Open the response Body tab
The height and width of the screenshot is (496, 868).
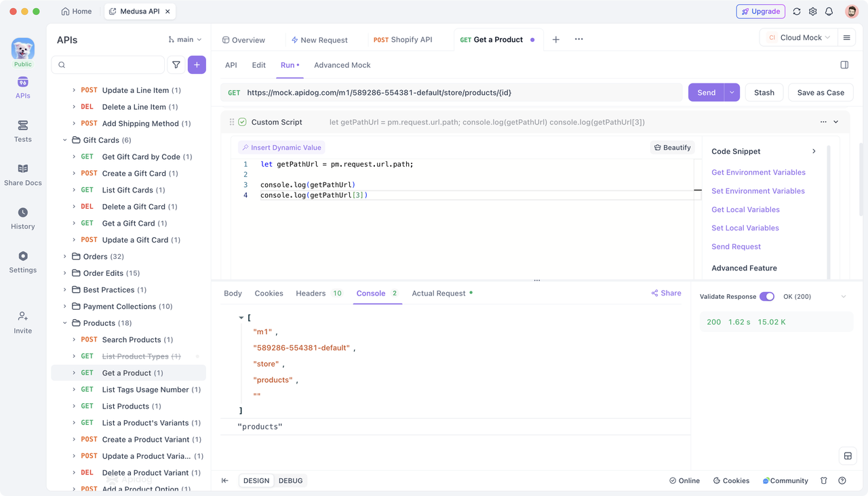(x=233, y=293)
